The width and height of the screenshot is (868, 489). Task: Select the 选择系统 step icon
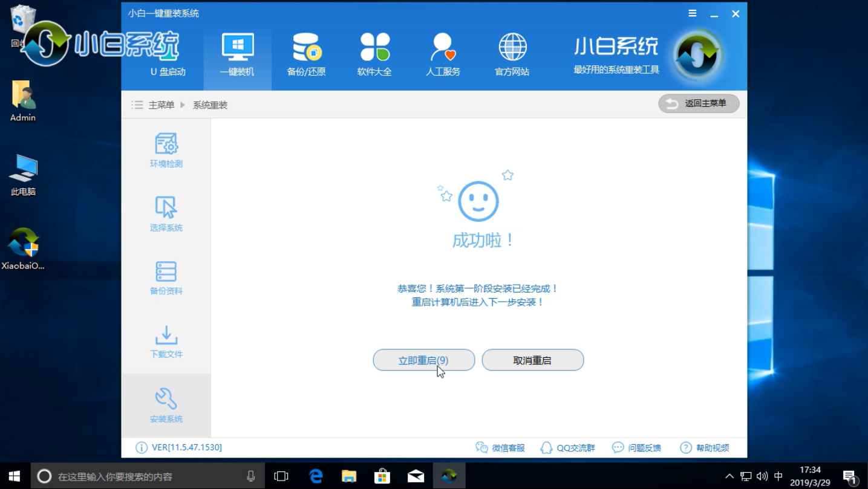[x=166, y=214]
